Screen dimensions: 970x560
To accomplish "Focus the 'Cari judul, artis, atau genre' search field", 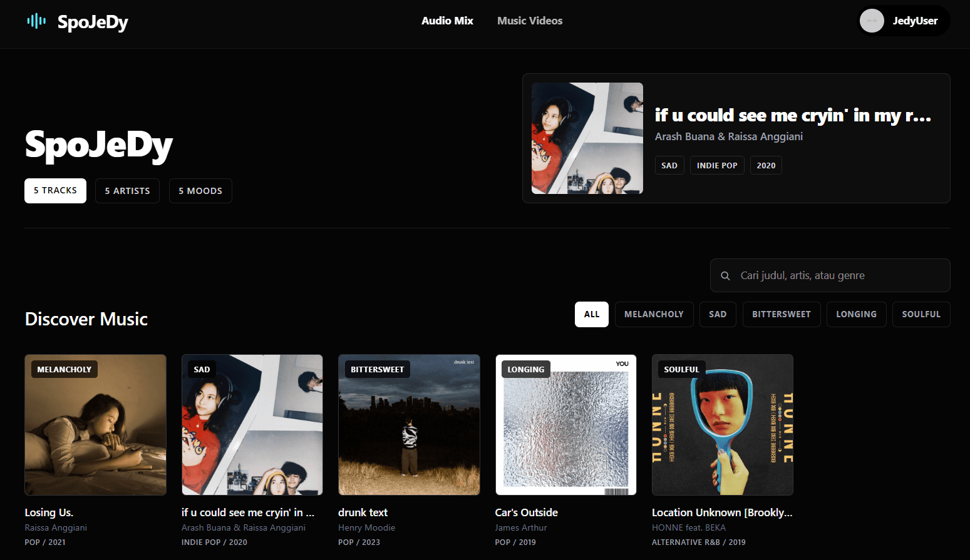I will [830, 275].
